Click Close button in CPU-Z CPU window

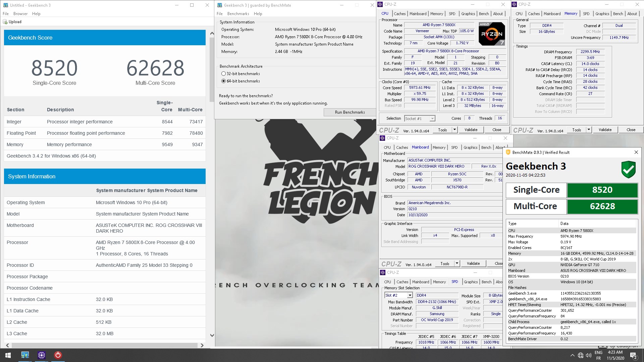tap(497, 130)
